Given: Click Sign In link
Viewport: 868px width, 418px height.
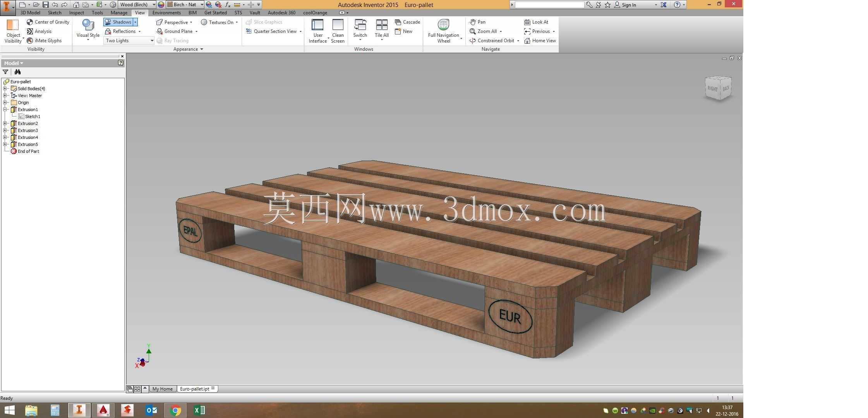Looking at the screenshot, I should coord(629,5).
